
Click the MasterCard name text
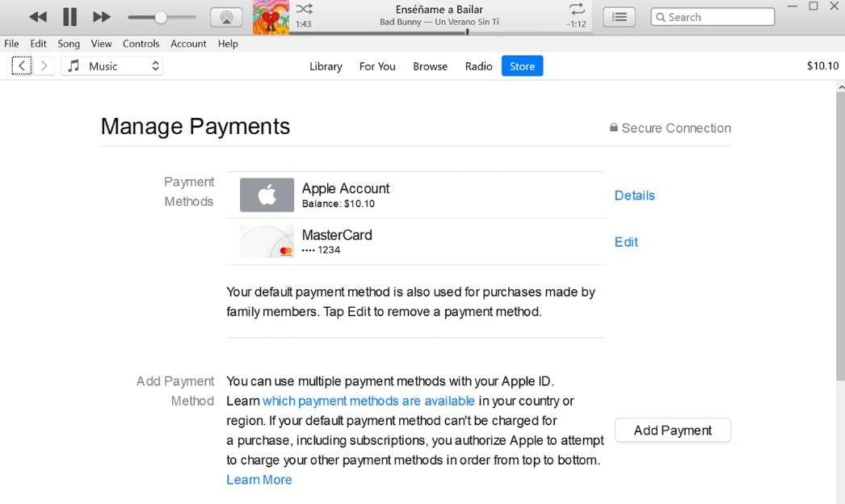click(x=337, y=235)
